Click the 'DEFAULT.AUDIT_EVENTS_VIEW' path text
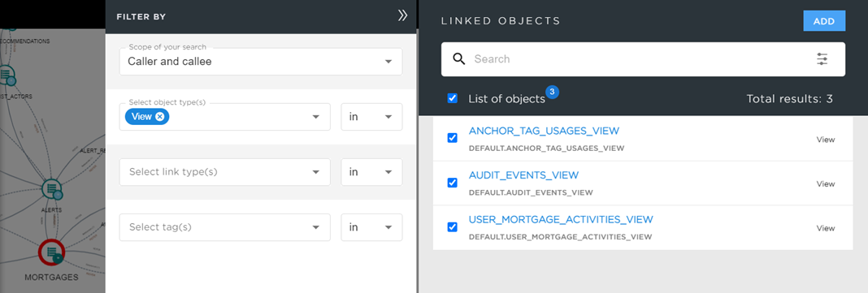This screenshot has width=868, height=293. pos(531,192)
